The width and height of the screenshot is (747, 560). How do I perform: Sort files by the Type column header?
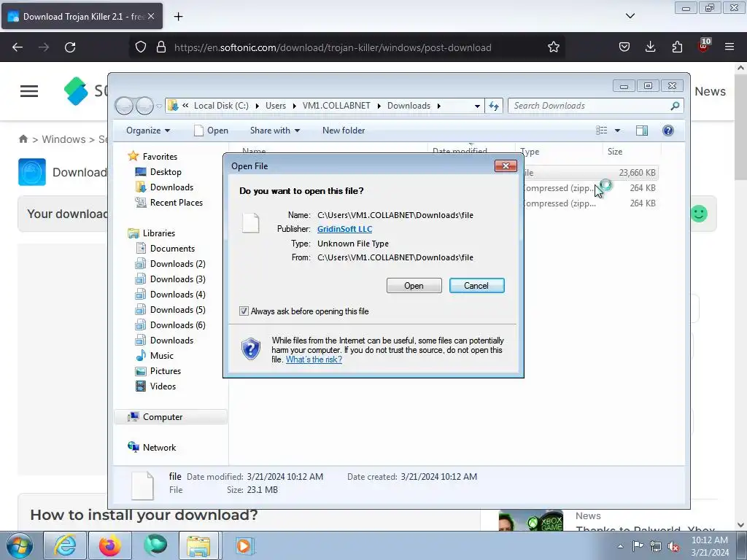click(x=560, y=152)
